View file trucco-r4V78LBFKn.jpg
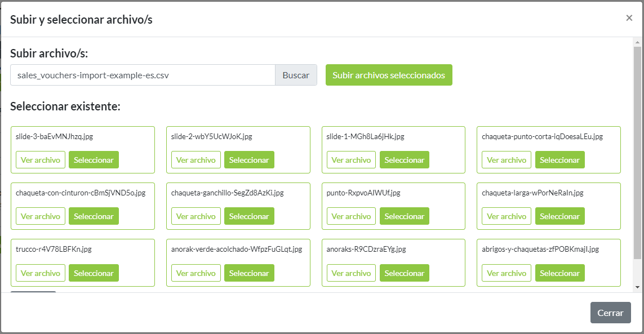Screen dimensions: 644x334 (x=41, y=273)
